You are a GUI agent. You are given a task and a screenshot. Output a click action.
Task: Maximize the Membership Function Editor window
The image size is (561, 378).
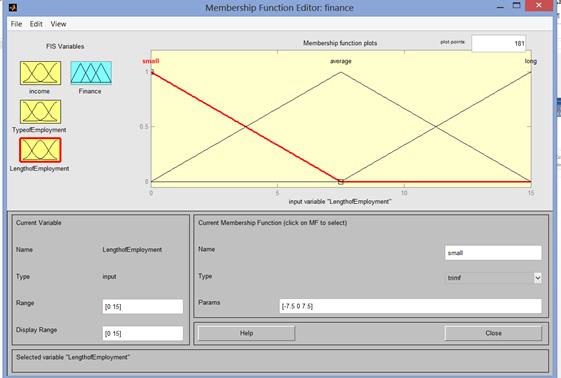(516, 6)
